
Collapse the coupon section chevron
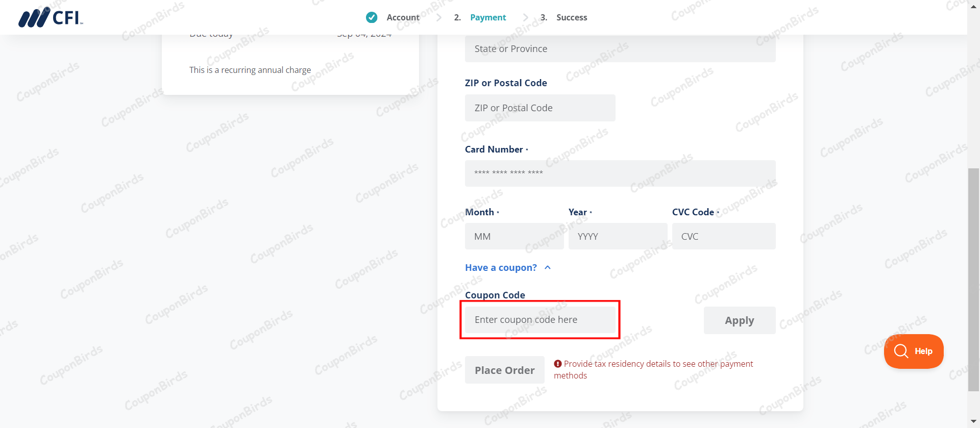548,267
